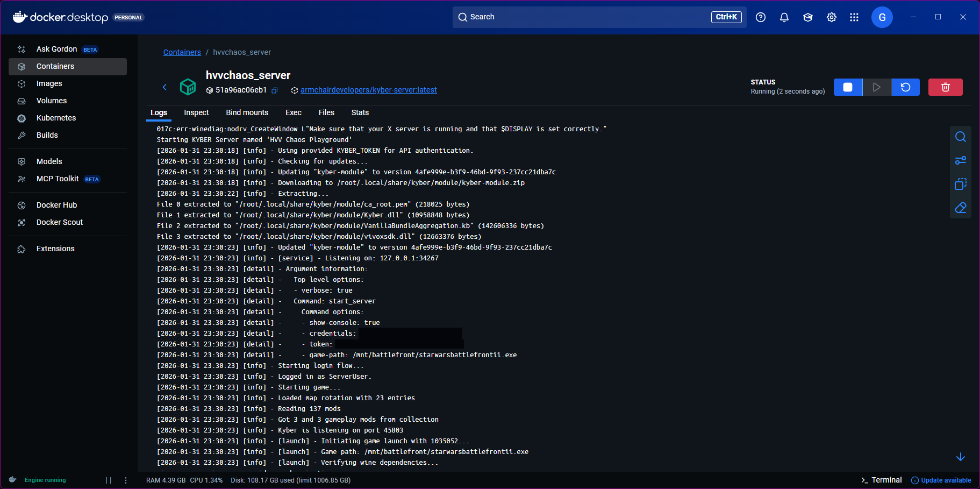Click the Docker Desktop whale logo
Viewport: 980px width, 489px height.
20,17
